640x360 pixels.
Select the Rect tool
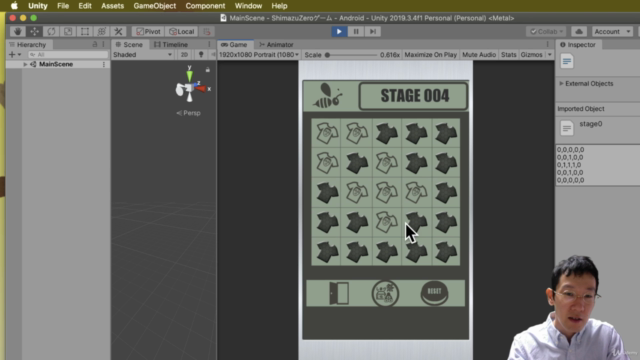pos(84,31)
